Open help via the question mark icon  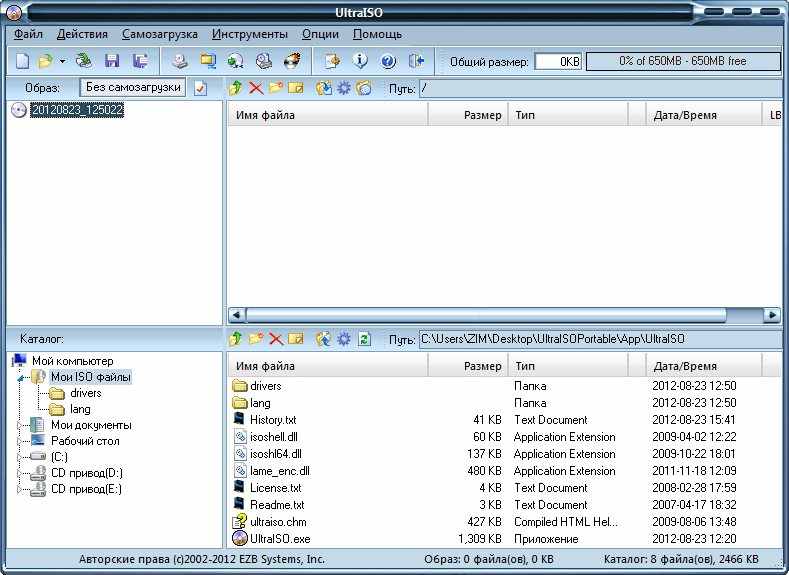(x=388, y=61)
